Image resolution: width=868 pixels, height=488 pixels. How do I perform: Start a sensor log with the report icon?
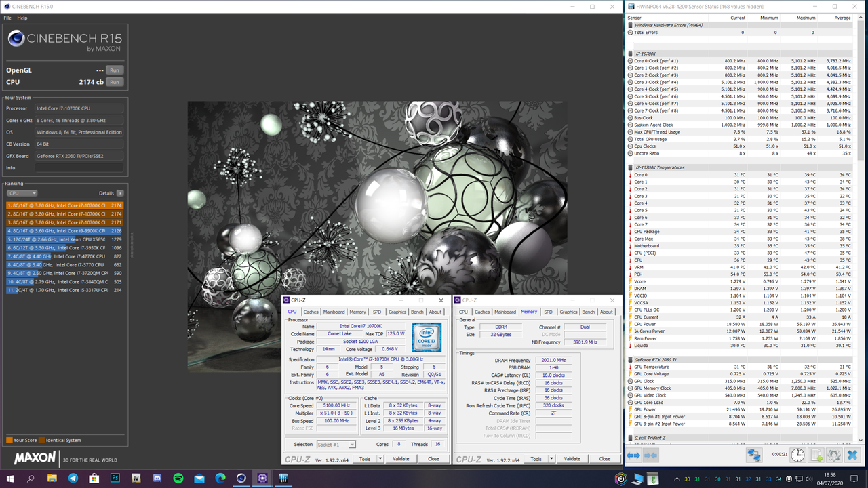coord(815,455)
